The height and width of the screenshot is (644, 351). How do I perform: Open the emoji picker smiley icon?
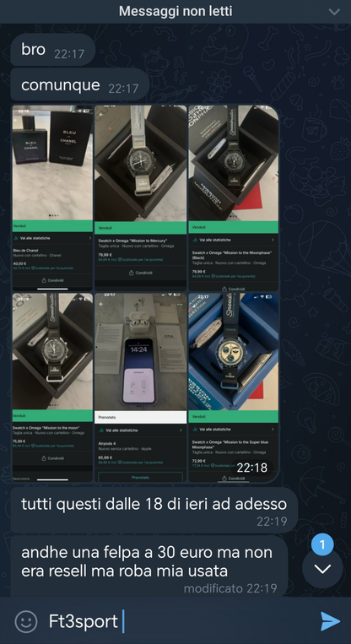[x=26, y=621]
